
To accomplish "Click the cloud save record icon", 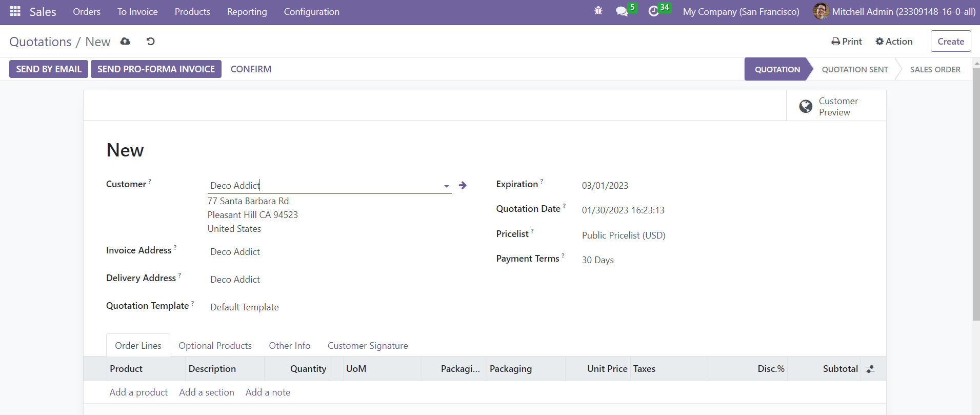I will 125,41.
